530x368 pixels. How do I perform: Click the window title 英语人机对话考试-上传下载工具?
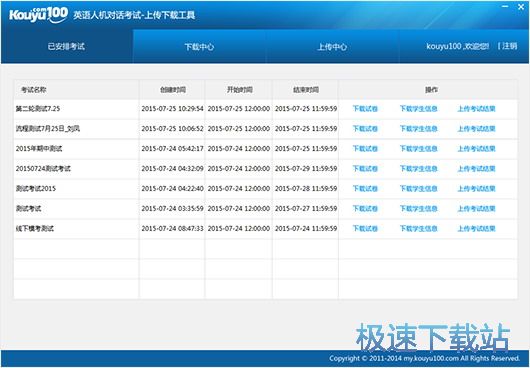[134, 15]
